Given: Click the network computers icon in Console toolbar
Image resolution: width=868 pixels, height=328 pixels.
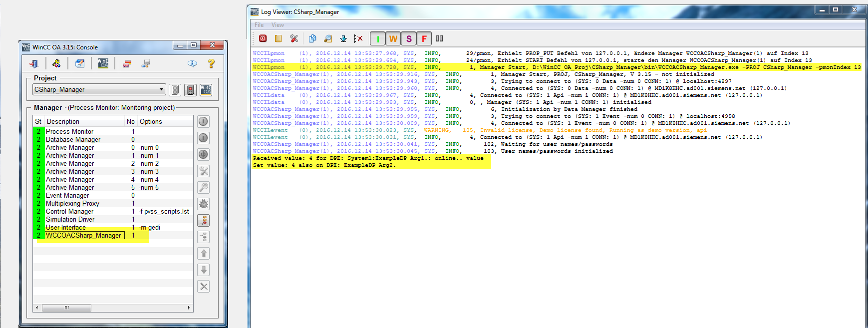Looking at the screenshot, I should [146, 63].
